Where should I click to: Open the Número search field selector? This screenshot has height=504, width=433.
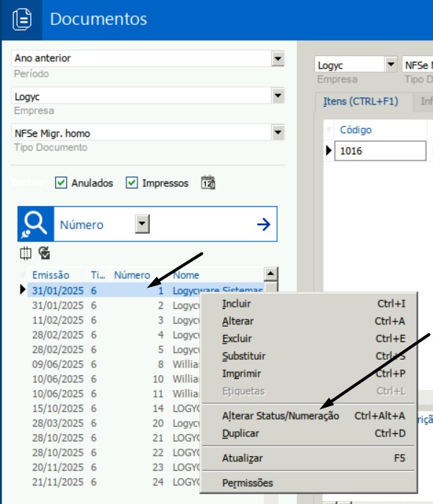click(x=143, y=224)
